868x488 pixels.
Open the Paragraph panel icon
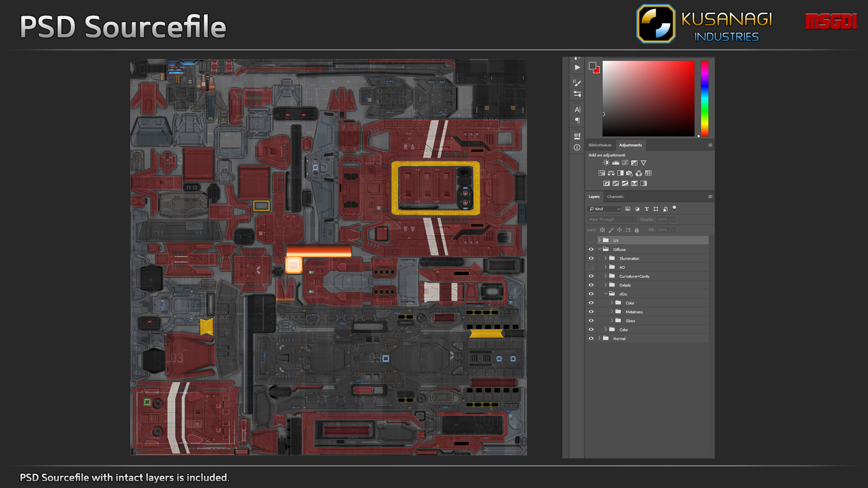[577, 121]
